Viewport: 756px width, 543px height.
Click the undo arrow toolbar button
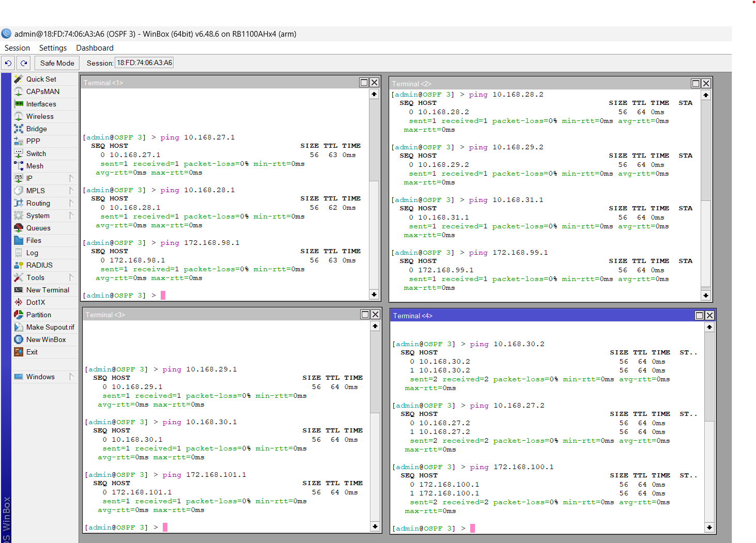pos(8,63)
